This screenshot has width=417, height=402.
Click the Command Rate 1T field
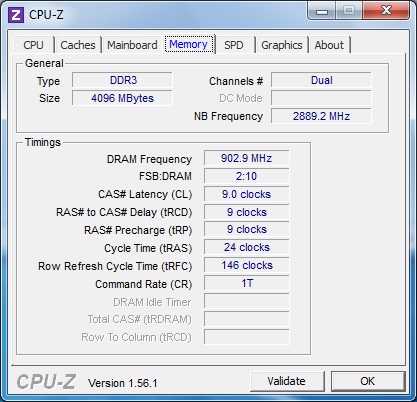pyautogui.click(x=247, y=284)
